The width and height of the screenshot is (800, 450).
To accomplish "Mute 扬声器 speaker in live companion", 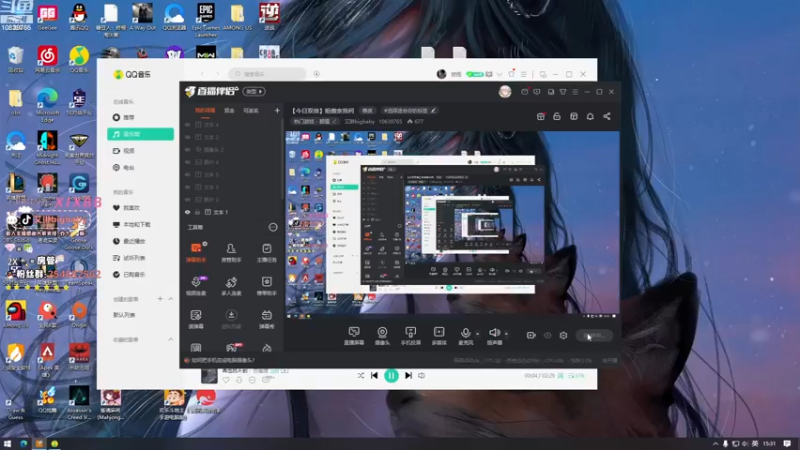I will tap(494, 336).
